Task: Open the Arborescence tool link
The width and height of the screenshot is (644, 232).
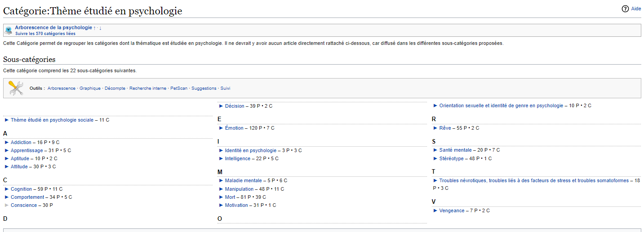Action: pos(62,88)
